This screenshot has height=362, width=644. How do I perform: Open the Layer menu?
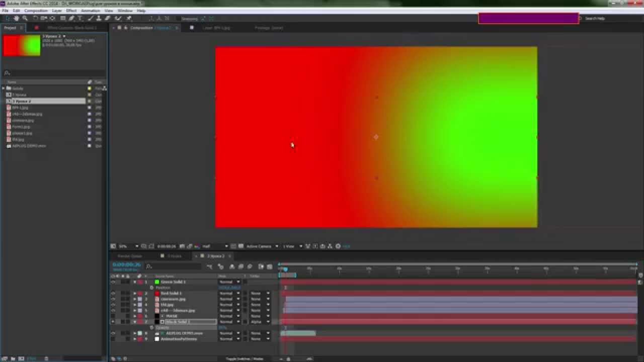click(57, 11)
